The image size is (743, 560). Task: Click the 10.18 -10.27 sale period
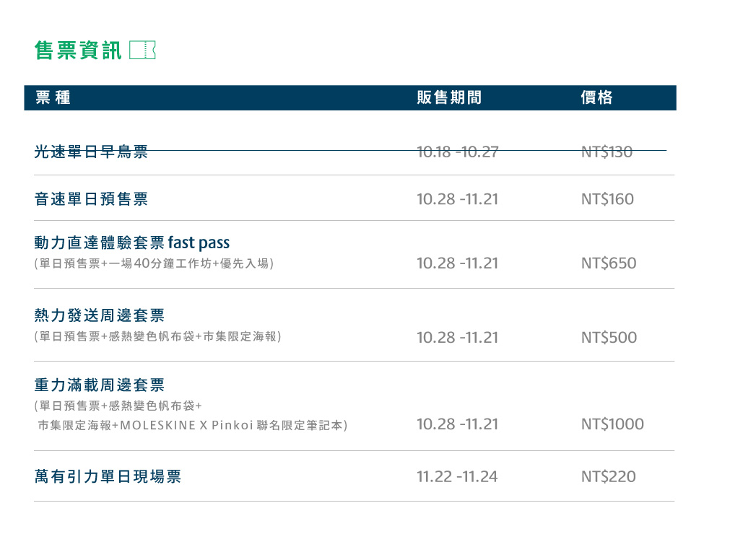point(457,152)
